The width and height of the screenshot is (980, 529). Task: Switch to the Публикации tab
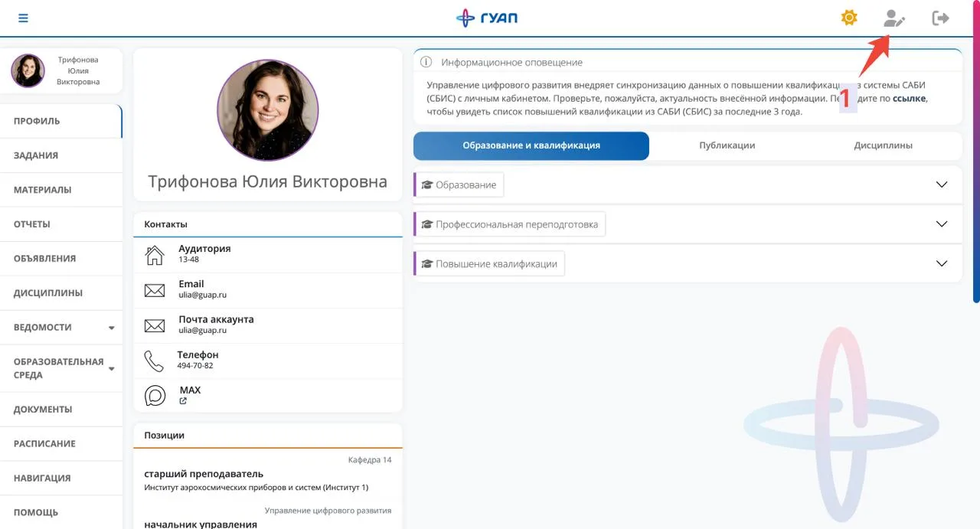[727, 145]
